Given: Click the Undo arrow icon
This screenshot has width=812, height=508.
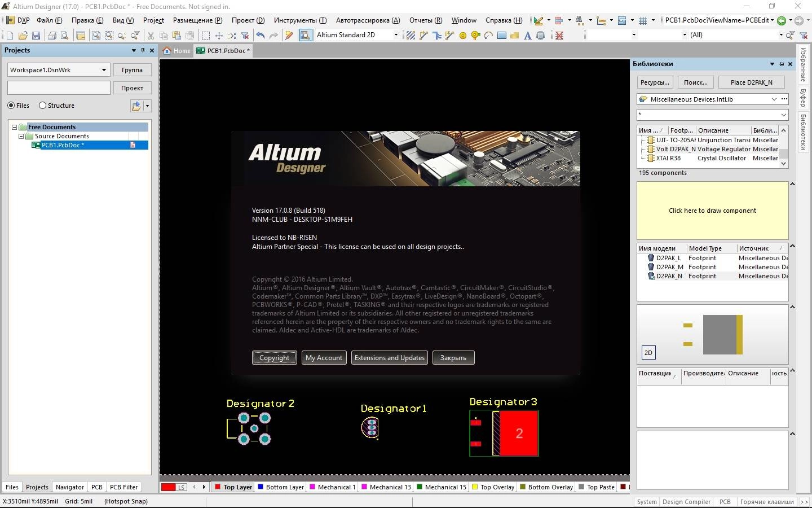Looking at the screenshot, I should click(260, 35).
